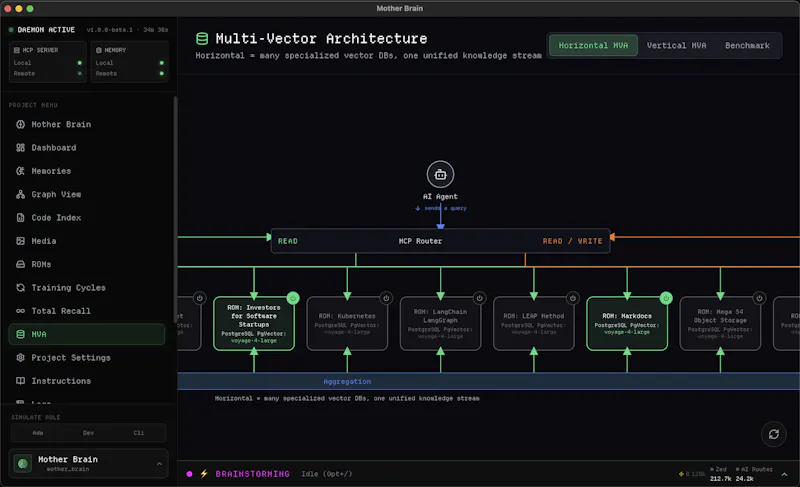Click the refresh diagram round button
Image resolution: width=800 pixels, height=487 pixels.
point(773,434)
